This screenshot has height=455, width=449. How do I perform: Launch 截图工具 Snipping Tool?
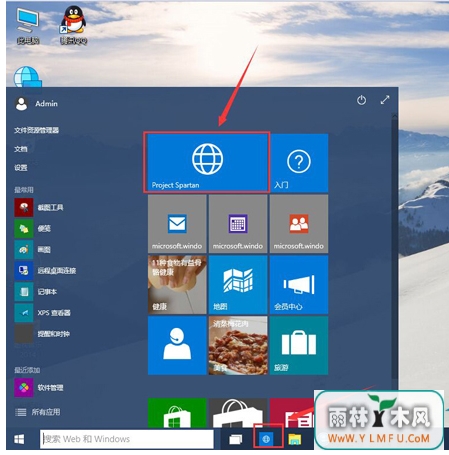pos(39,208)
